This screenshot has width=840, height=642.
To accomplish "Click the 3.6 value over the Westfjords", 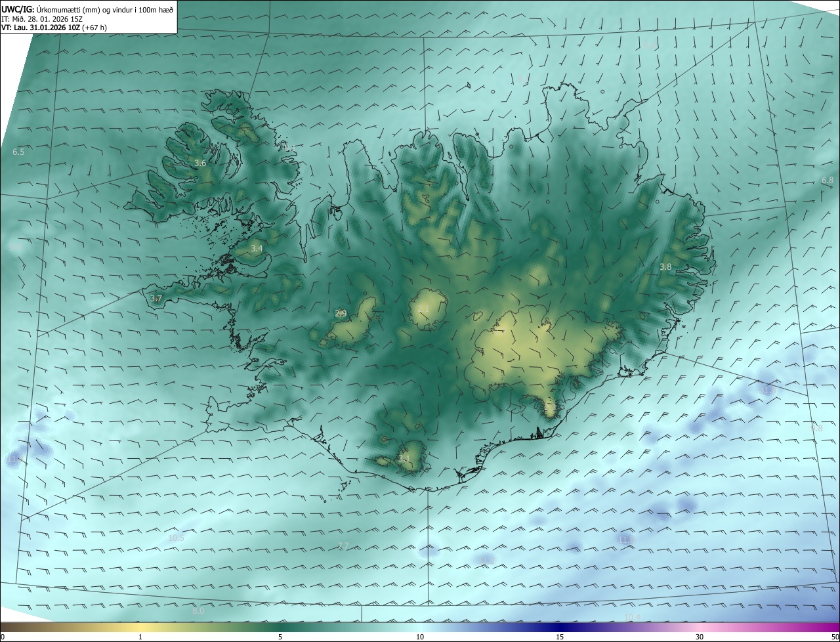I will 201,163.
